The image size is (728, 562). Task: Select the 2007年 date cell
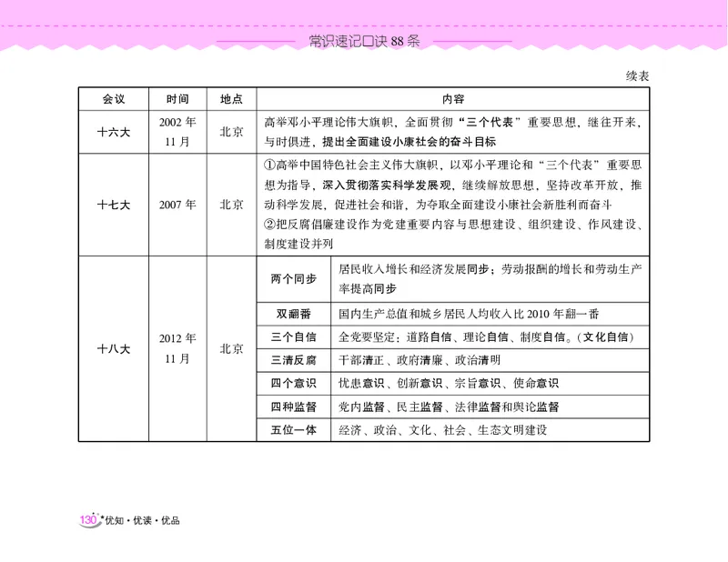(x=177, y=205)
